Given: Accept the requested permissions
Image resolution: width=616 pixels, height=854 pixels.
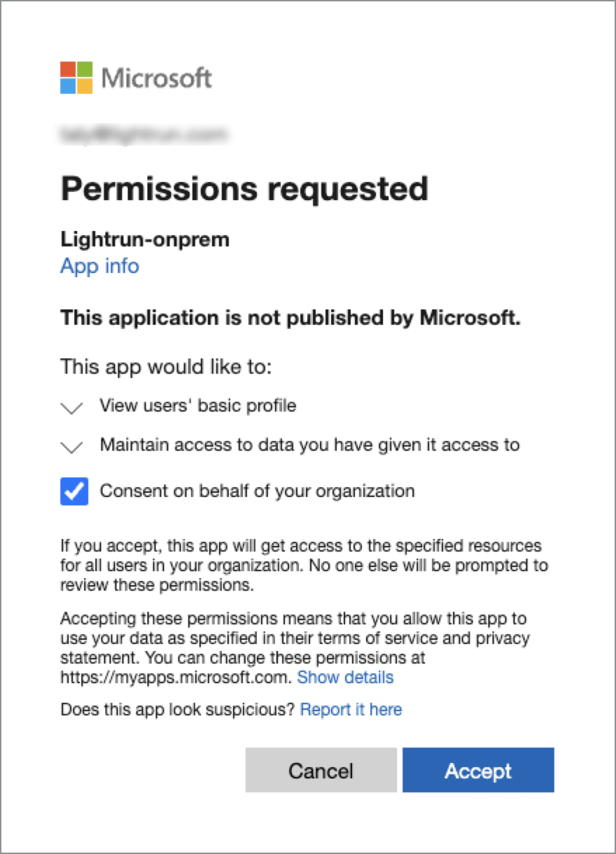Looking at the screenshot, I should (478, 771).
